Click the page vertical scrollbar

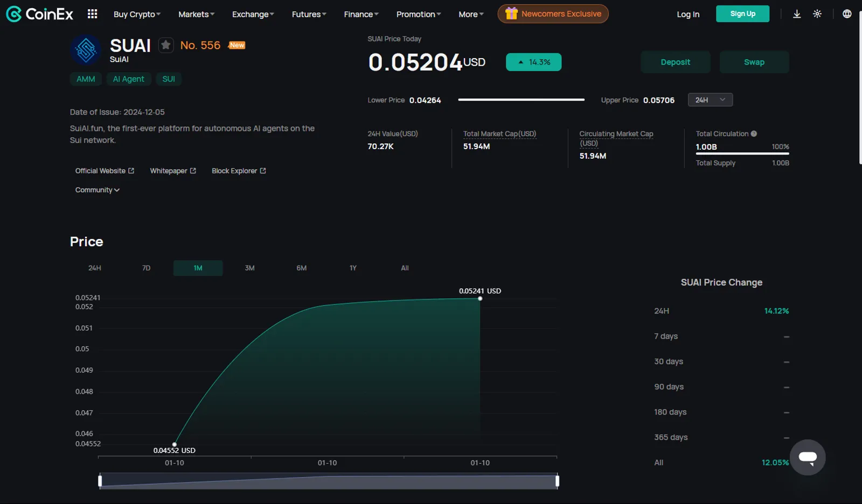pos(860,86)
